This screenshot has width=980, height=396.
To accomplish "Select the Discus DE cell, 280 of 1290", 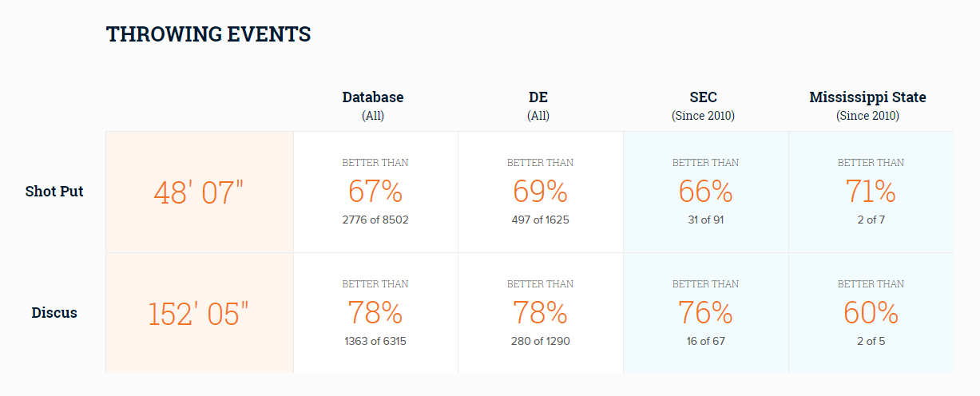I will tap(541, 313).
